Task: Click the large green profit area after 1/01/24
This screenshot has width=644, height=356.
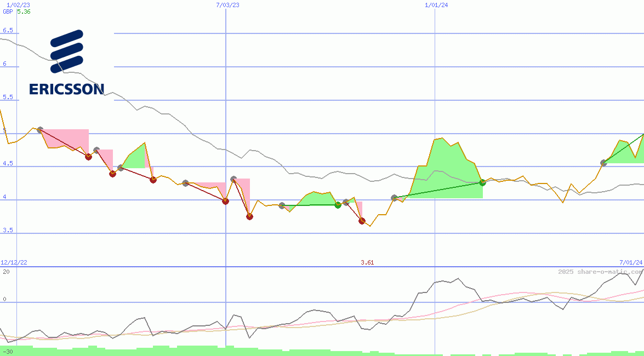Action: click(x=444, y=170)
